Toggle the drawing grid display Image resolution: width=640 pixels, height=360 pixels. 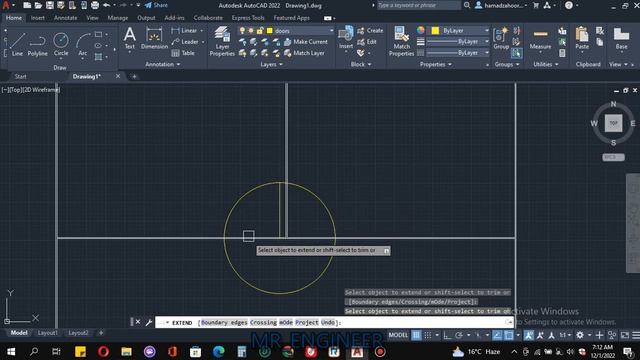tap(416, 335)
